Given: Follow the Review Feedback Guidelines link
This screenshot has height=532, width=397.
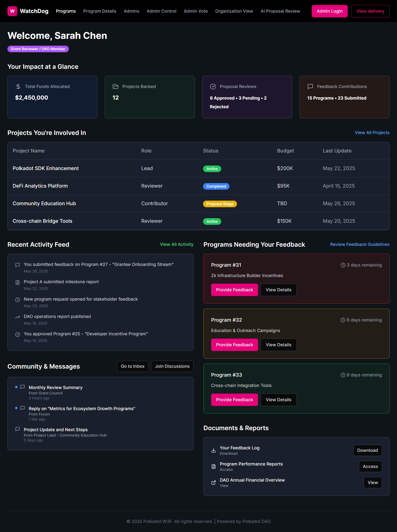Looking at the screenshot, I should pyautogui.click(x=360, y=244).
